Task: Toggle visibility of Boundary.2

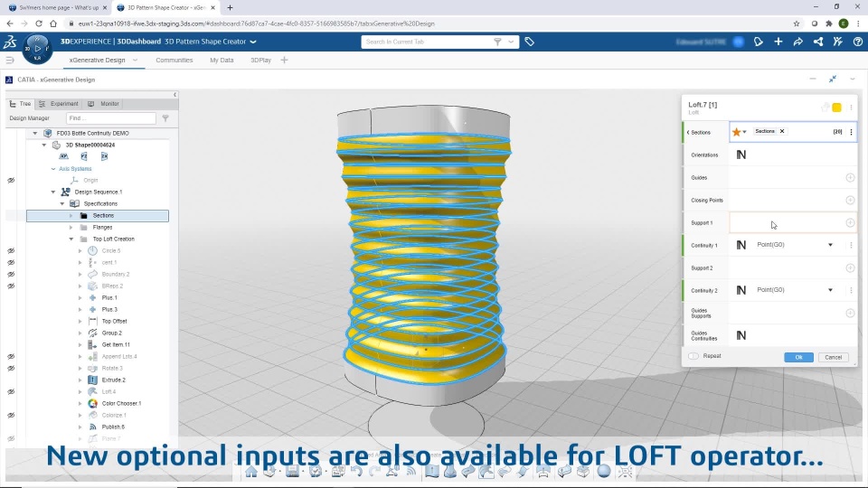Action: 11,275
